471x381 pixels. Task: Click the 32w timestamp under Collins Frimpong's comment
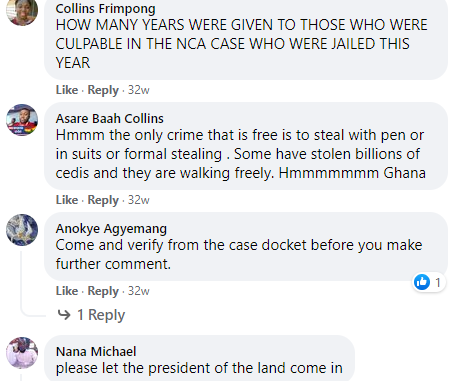[139, 90]
